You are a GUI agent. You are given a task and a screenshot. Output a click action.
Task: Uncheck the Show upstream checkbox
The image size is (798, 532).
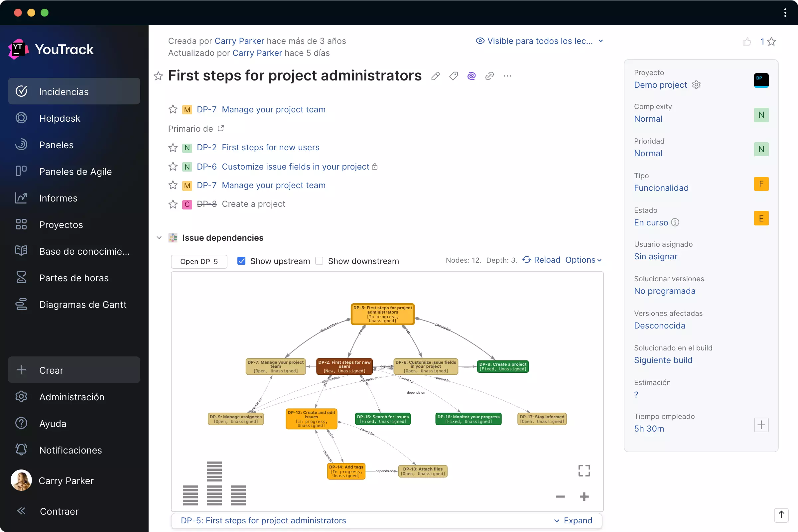point(241,261)
